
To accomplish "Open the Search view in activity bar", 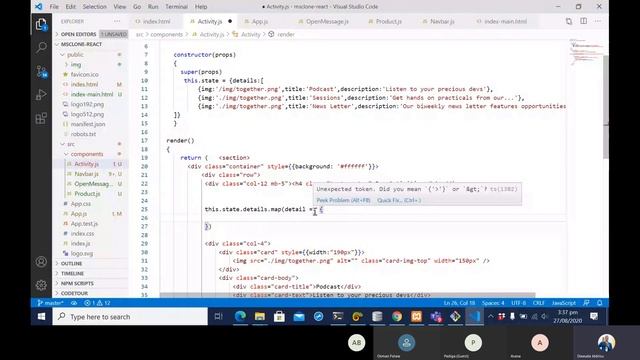I will (41, 47).
